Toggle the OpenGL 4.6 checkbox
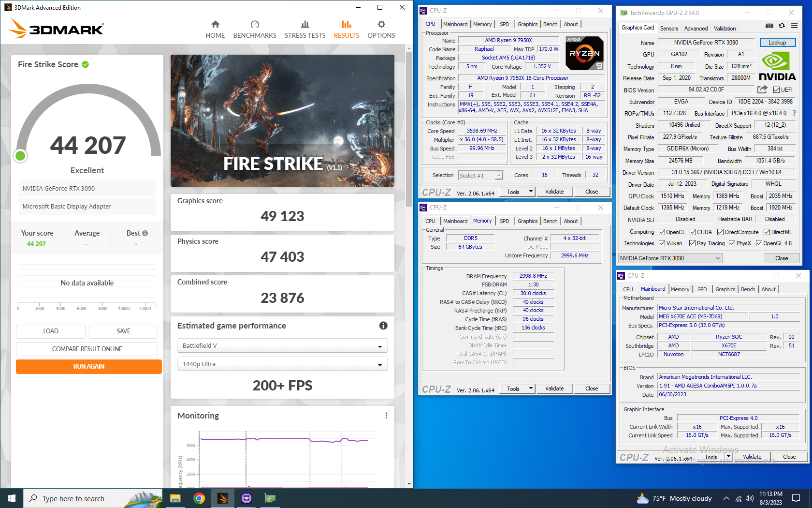812x508 pixels. [759, 243]
